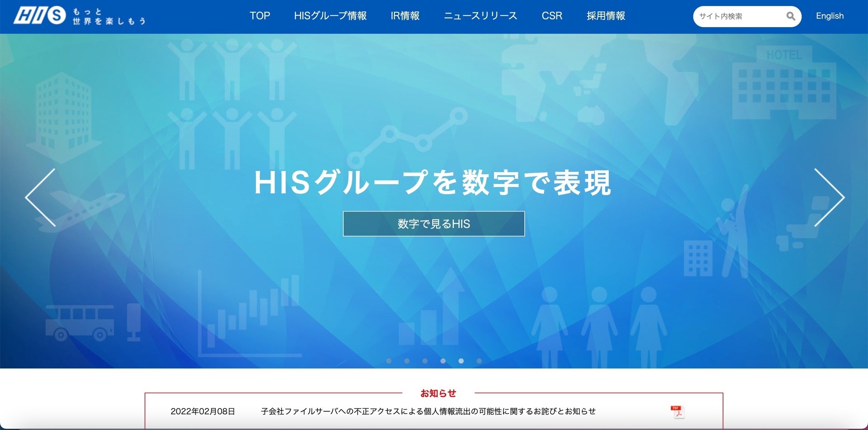
Task: Expand HISグループ情報 navigation menu
Action: 330,16
